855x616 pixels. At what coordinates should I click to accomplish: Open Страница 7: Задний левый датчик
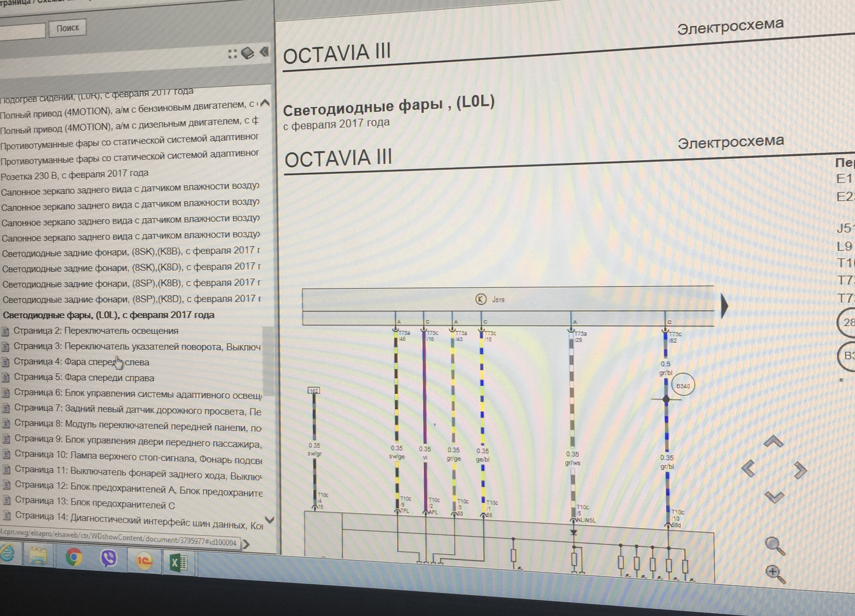[138, 409]
